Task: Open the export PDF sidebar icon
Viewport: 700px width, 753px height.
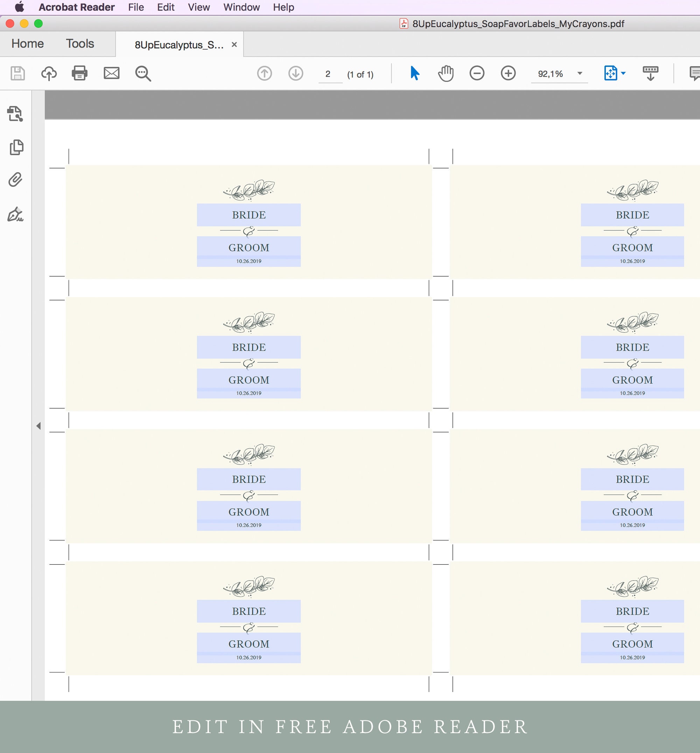Action: coord(15,114)
